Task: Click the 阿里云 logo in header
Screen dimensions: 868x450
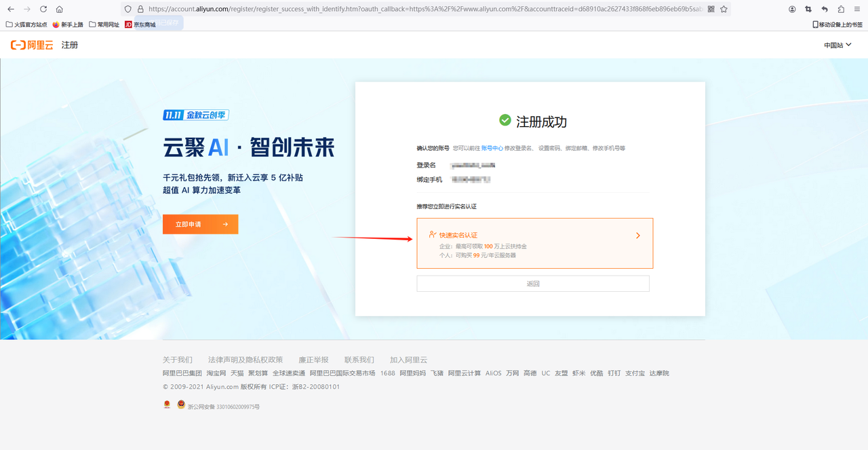Action: pyautogui.click(x=31, y=45)
